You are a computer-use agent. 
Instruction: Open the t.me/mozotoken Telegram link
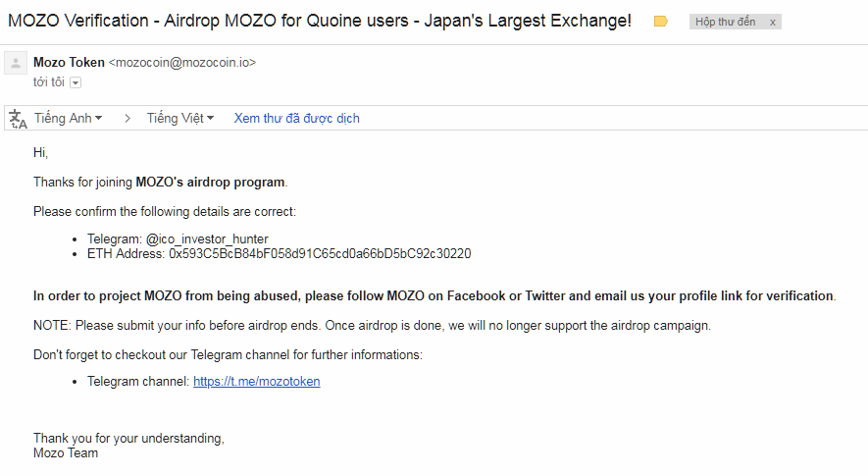[x=256, y=382]
